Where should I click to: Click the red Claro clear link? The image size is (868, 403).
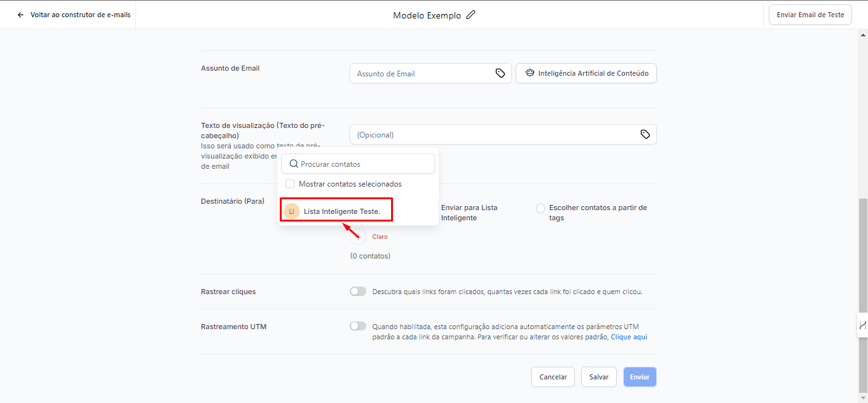point(380,237)
